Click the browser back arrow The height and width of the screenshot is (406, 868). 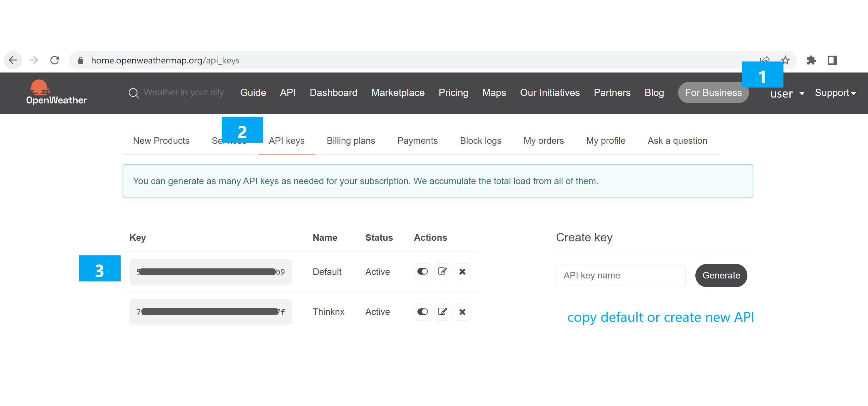click(13, 61)
